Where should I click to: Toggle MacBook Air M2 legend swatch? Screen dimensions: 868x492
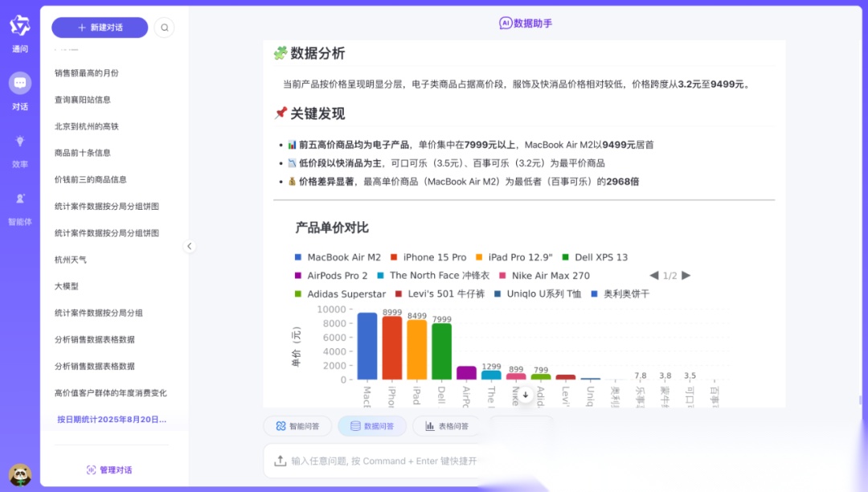(x=298, y=257)
